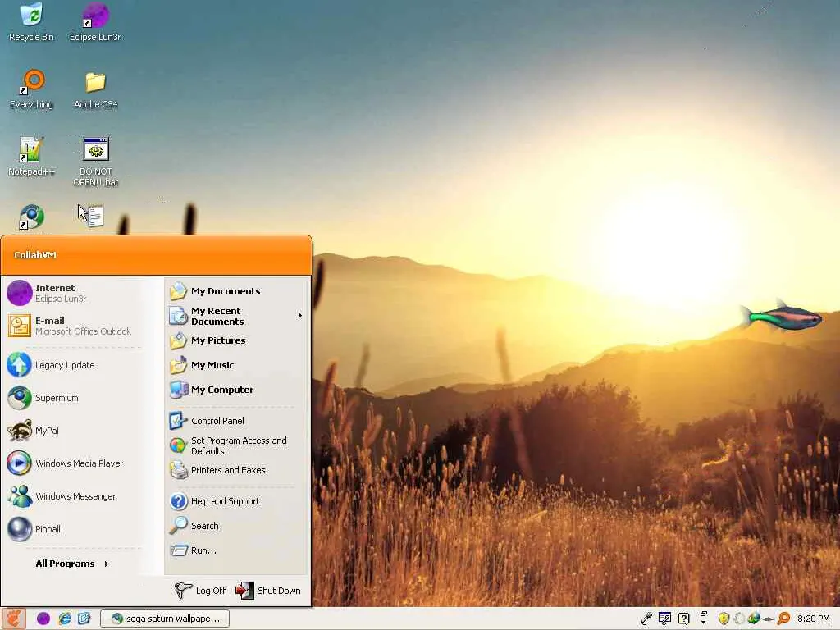Open E-mail Microsoft Office Outlook entry
This screenshot has height=630, width=840.
point(73,326)
